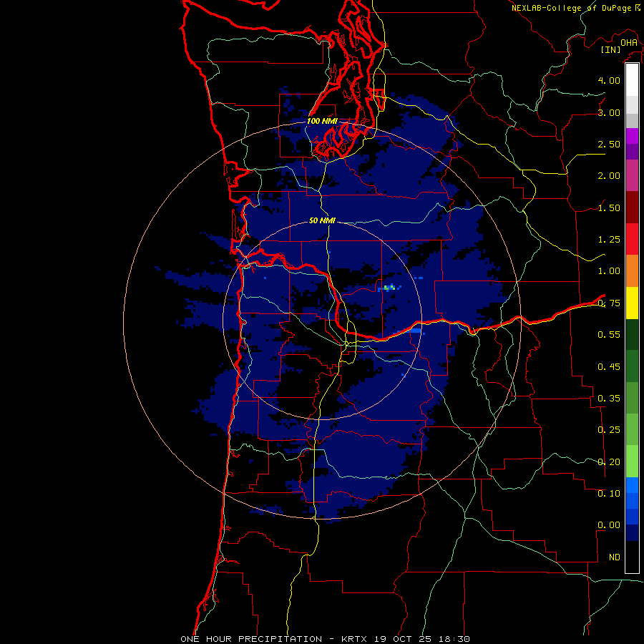Select the darkest green legend swatch
644x644 pixels.
coord(632,334)
